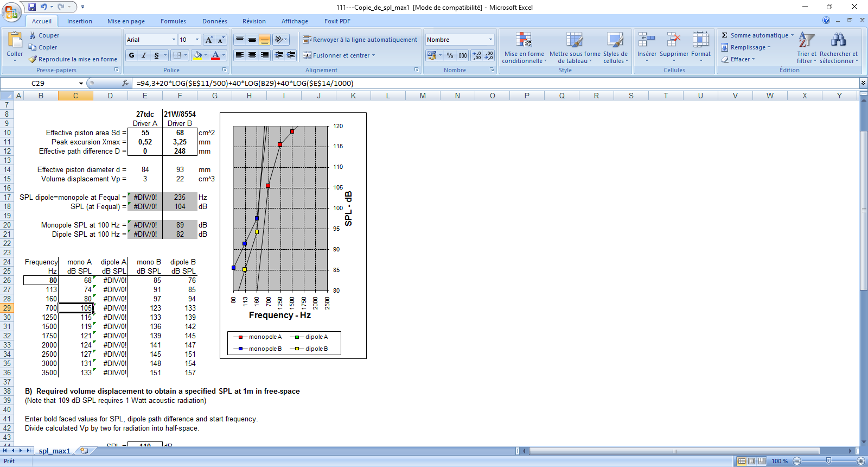This screenshot has width=868, height=467.
Task: Toggle top vertical alignment
Action: 240,40
